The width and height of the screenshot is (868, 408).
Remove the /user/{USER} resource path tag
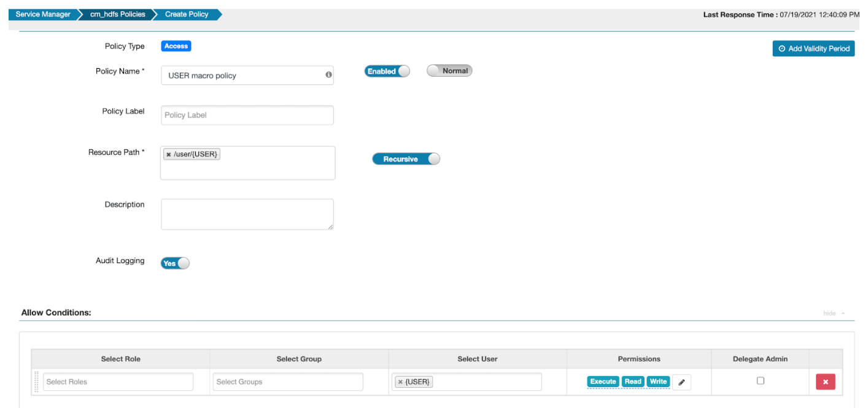pyautogui.click(x=169, y=155)
